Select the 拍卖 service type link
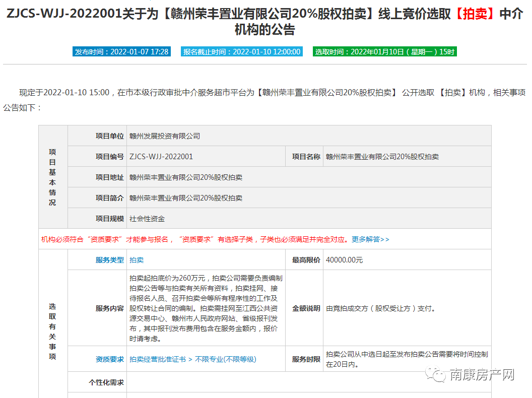Image resolution: width=532 pixels, height=398 pixels. pos(137,260)
